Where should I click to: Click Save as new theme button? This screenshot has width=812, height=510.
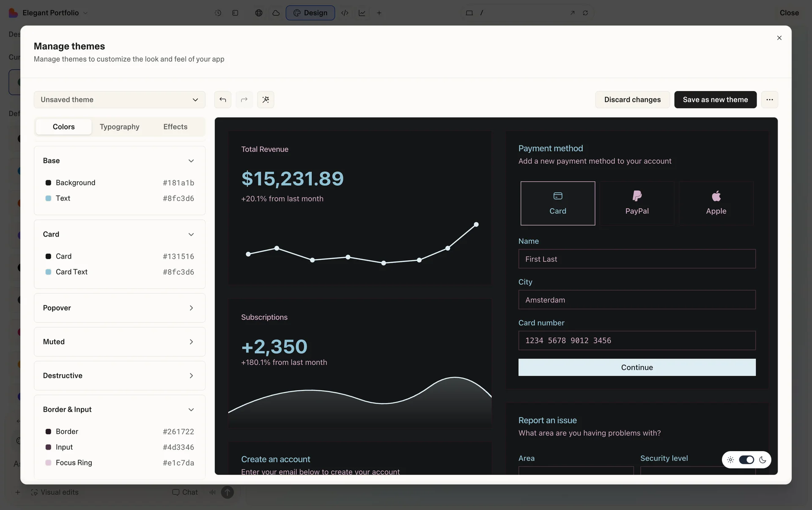click(715, 99)
